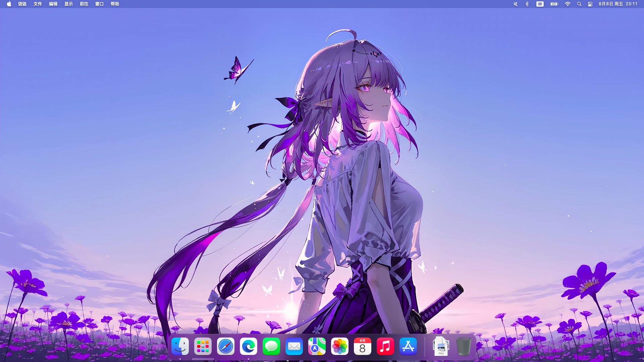Open the PNG file stack in dock
Screen dimensions: 644x362
[x=441, y=346]
